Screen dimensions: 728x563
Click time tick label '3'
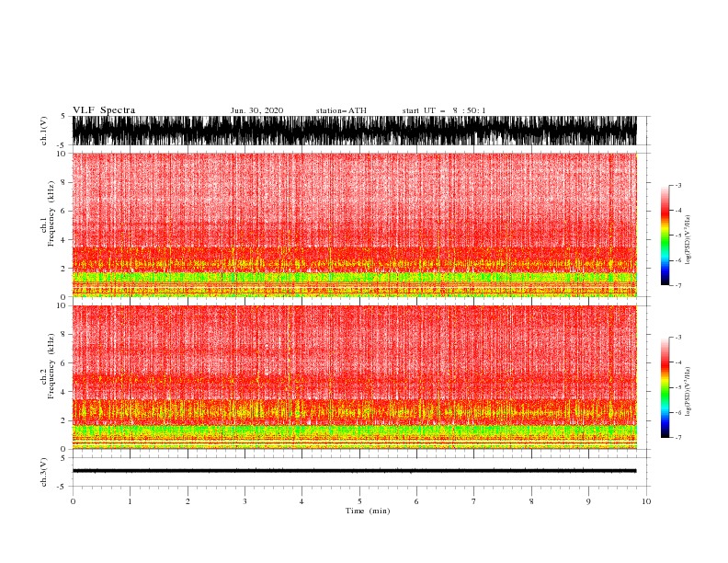tap(245, 501)
